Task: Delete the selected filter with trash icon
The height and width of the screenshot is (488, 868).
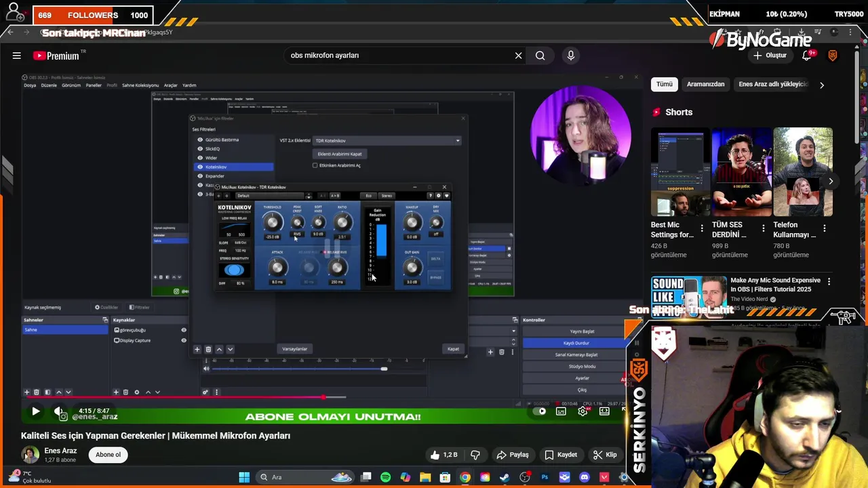Action: pyautogui.click(x=208, y=350)
